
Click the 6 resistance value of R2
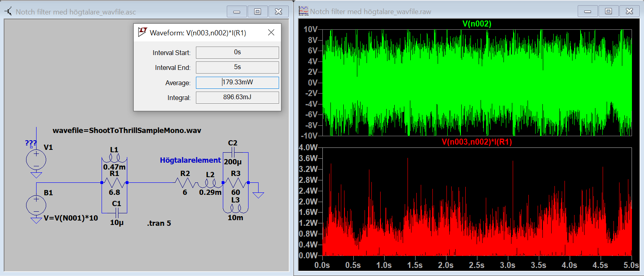tap(185, 192)
